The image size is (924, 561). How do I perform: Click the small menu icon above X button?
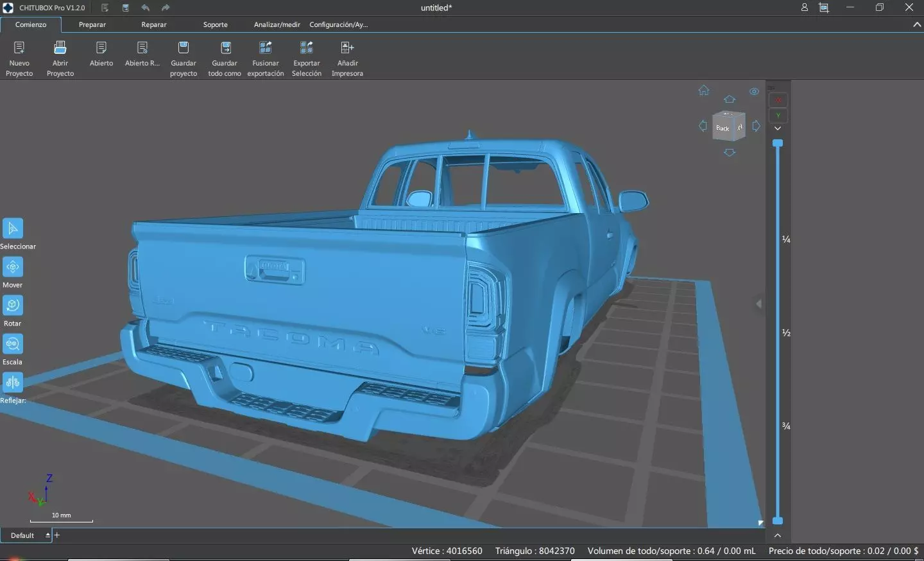coord(772,88)
